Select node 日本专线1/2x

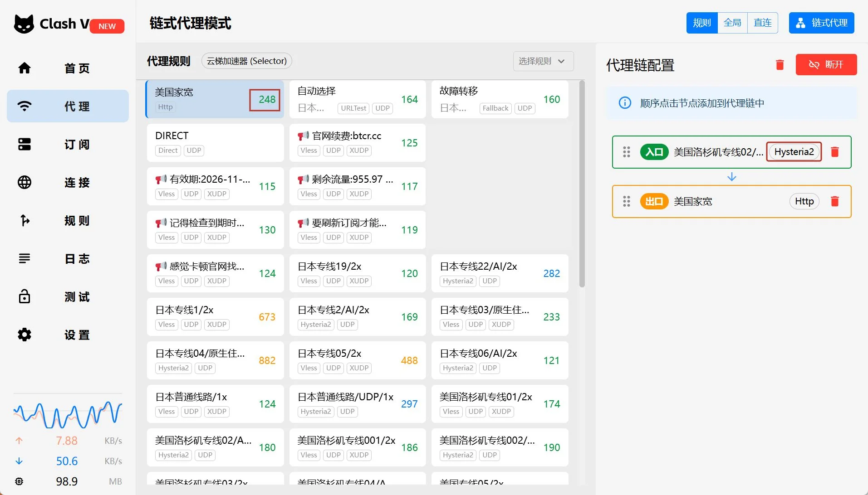tap(215, 317)
